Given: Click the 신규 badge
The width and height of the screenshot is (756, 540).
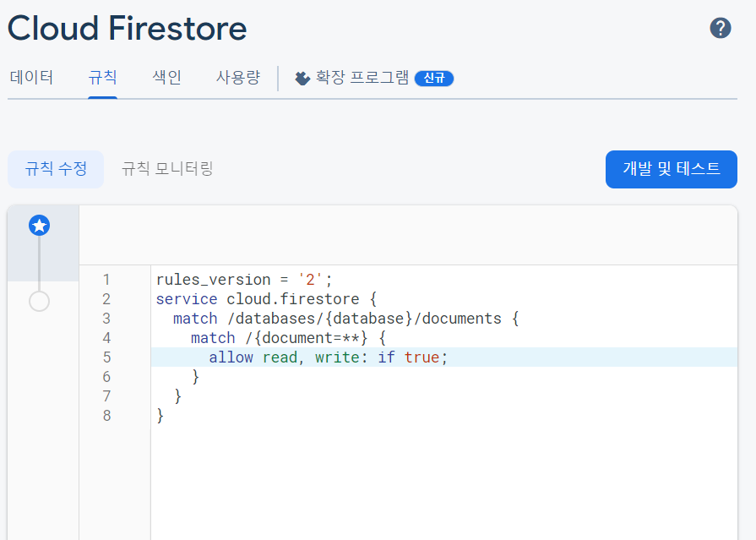Looking at the screenshot, I should pos(434,79).
